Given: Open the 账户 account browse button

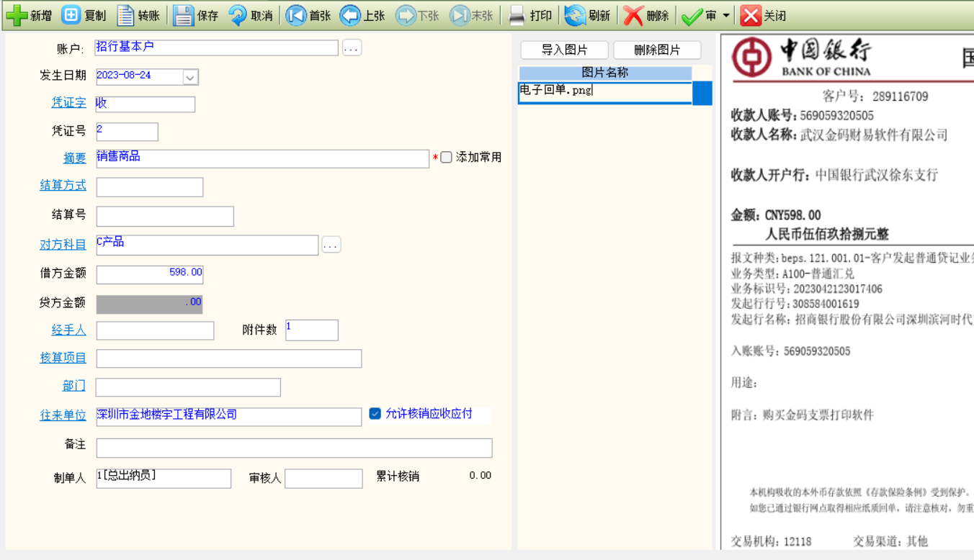Looking at the screenshot, I should click(352, 48).
